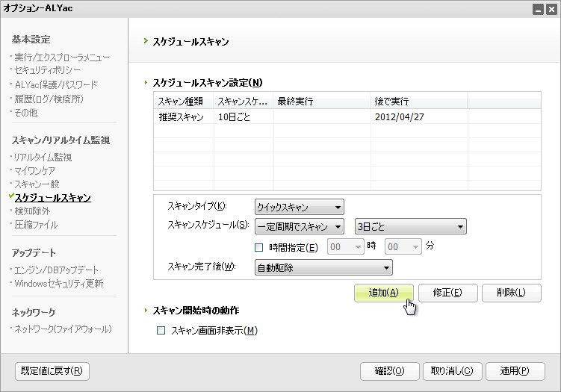Click the 取り消し(C) button
Viewport: 561px width, 392px height.
point(452,371)
